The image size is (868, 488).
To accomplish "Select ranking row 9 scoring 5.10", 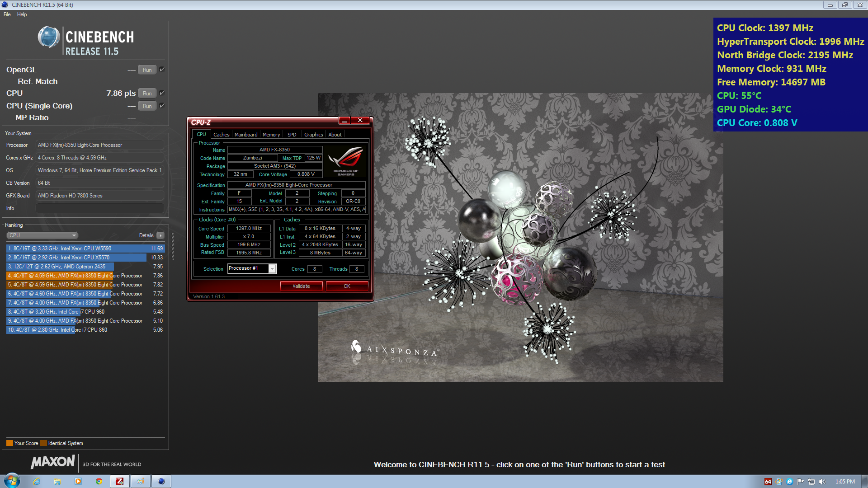I will pyautogui.click(x=85, y=321).
